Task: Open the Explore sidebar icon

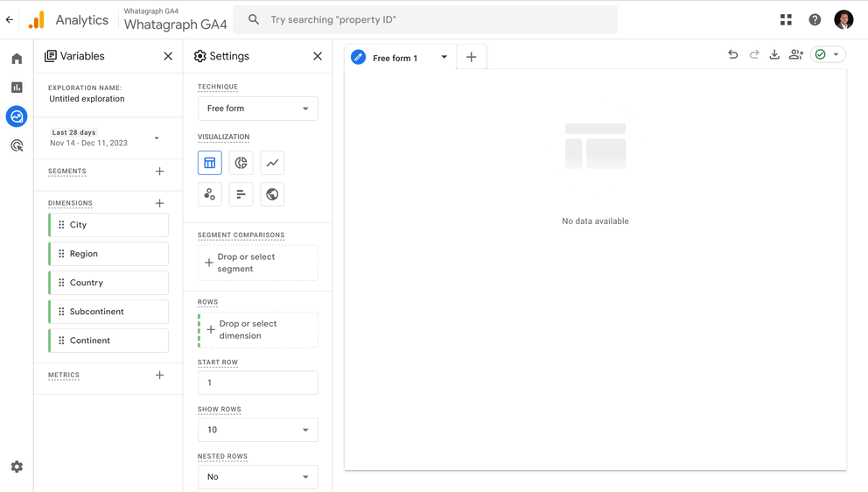Action: 17,116
